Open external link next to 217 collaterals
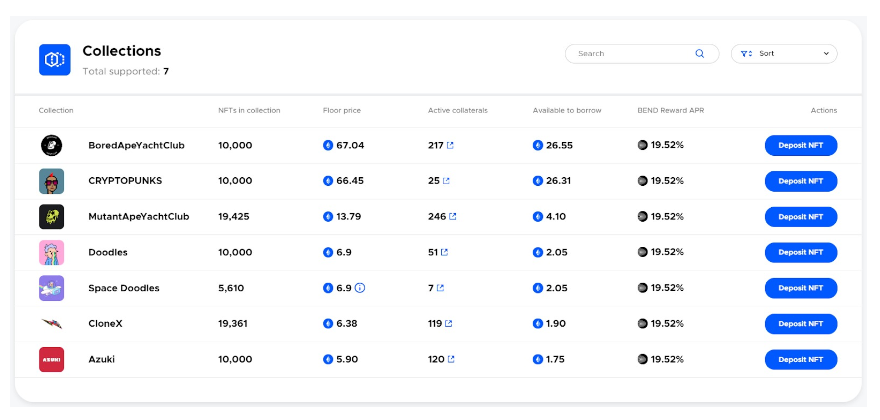 (x=450, y=145)
